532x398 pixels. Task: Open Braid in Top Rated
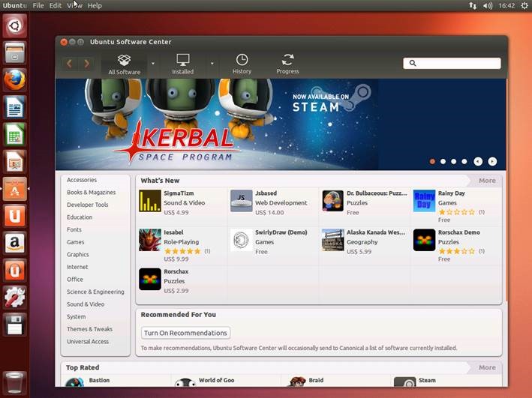(x=316, y=380)
